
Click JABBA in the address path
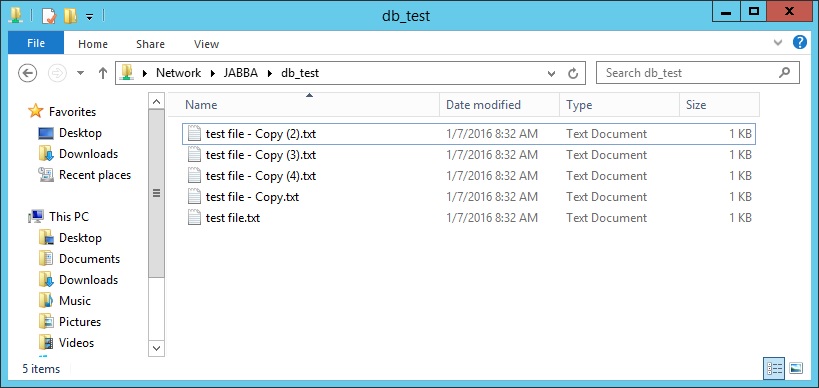point(241,73)
